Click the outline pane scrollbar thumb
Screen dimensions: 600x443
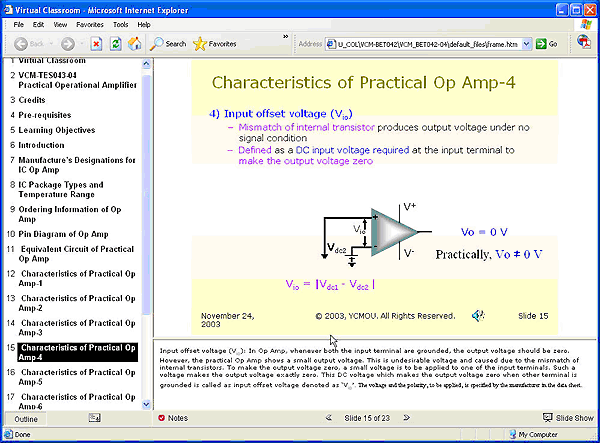pyautogui.click(x=146, y=194)
